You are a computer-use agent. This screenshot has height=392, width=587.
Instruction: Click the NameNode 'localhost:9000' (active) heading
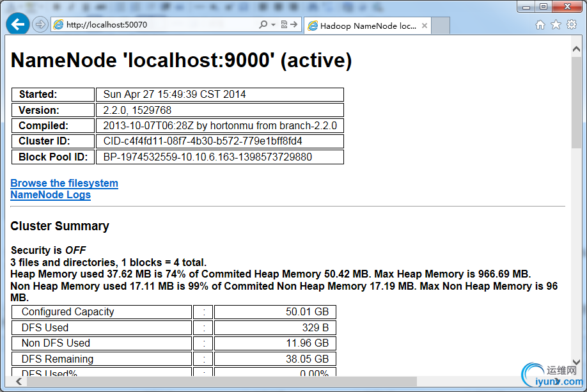coord(181,60)
